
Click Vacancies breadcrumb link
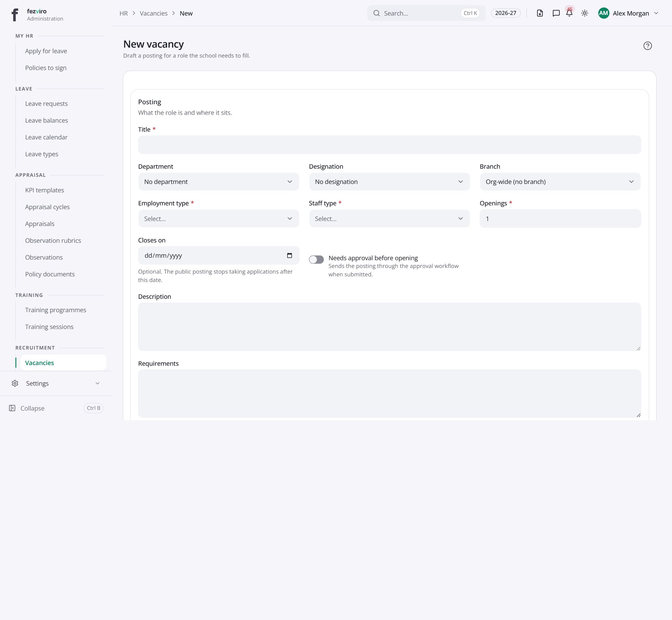pyautogui.click(x=154, y=13)
